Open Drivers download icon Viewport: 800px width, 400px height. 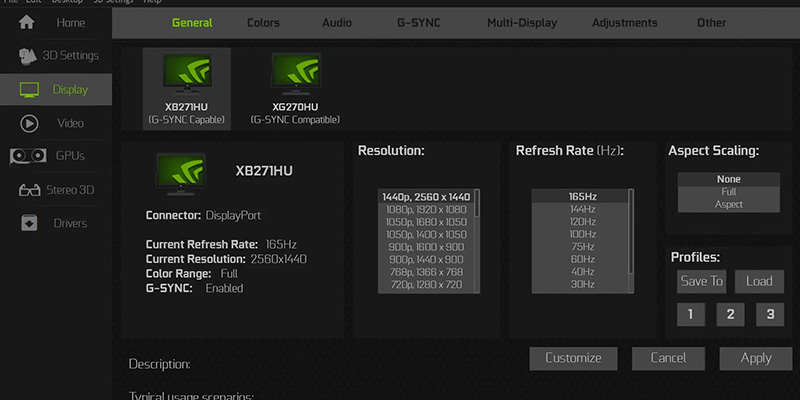pyautogui.click(x=29, y=223)
